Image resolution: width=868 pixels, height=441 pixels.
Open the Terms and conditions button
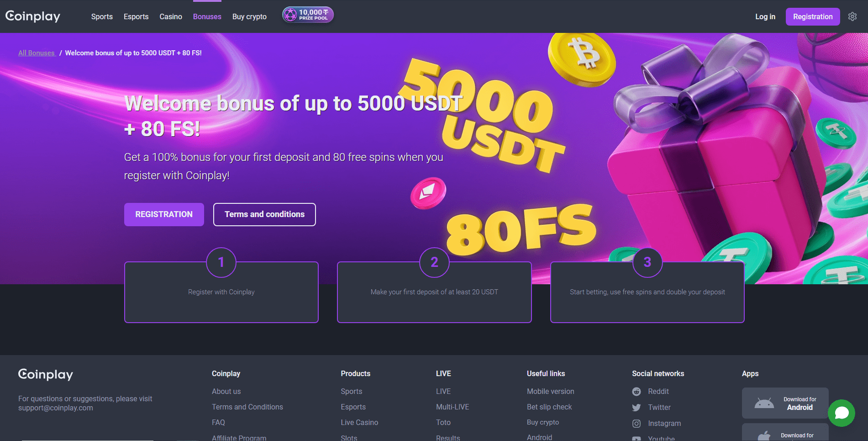tap(264, 214)
